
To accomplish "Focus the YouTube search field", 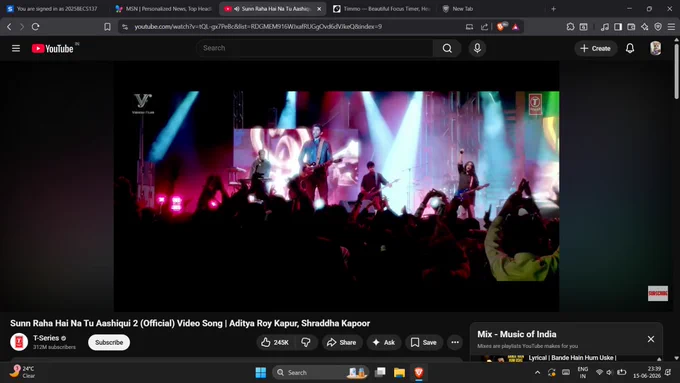I will click(x=315, y=48).
